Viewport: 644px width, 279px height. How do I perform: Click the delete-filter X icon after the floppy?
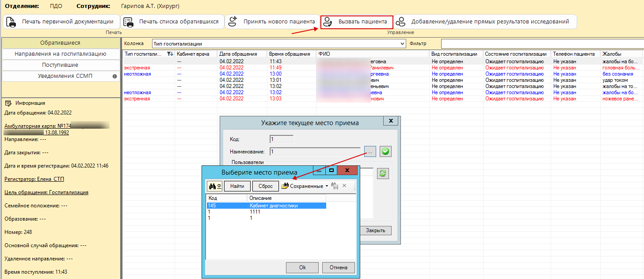[x=344, y=186]
